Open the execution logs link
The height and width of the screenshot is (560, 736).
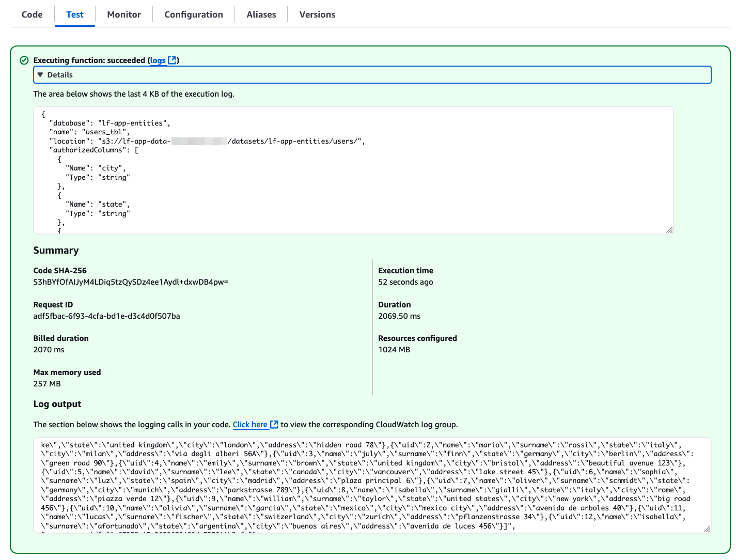(158, 60)
